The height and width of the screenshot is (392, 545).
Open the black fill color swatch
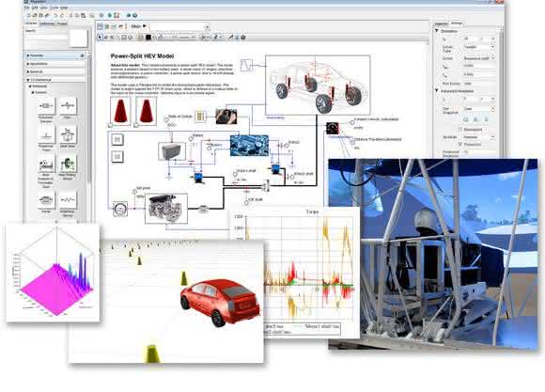click(148, 37)
